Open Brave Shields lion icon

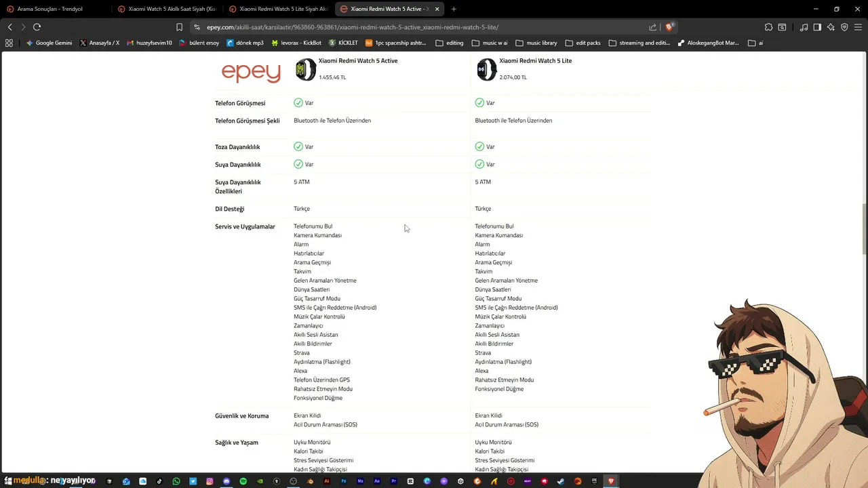coord(669,27)
